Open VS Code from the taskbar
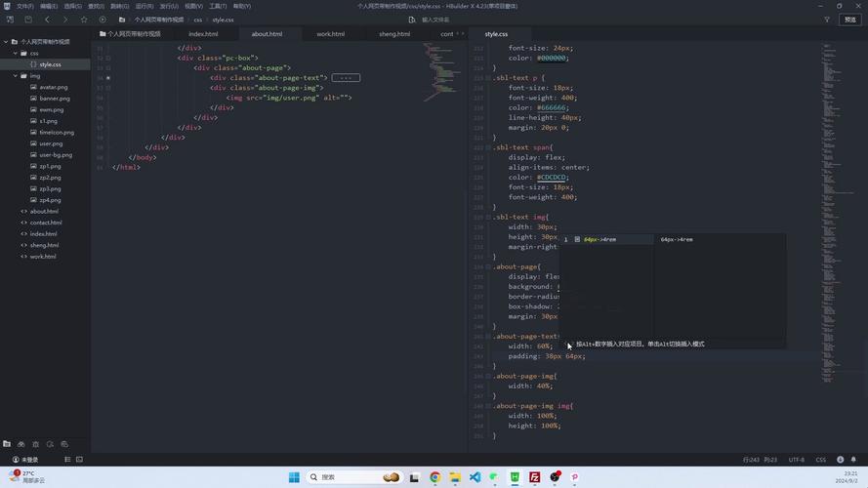Screen dimensions: 868x488 tap(475, 477)
